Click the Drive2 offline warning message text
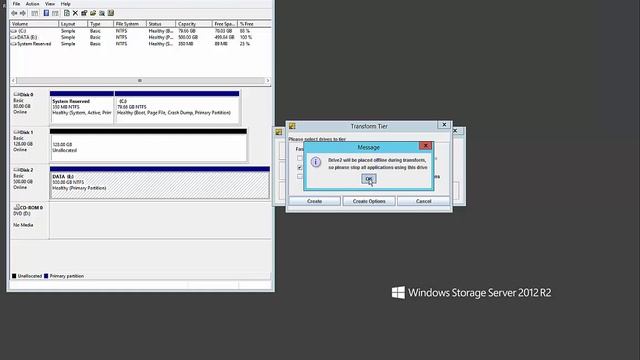 (x=378, y=164)
